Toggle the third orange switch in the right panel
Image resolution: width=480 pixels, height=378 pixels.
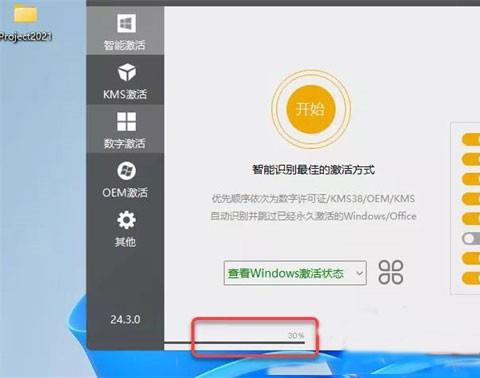[x=471, y=179]
